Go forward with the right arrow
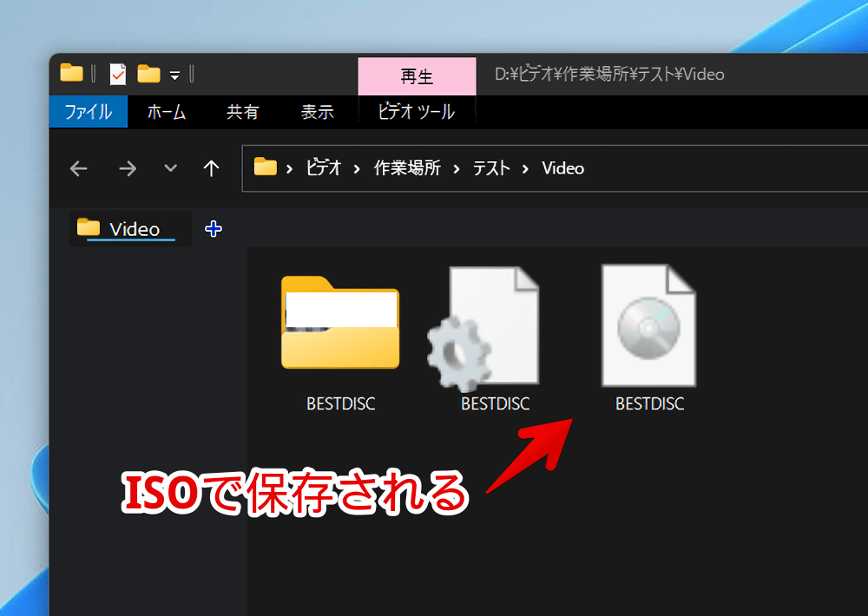The image size is (868, 616). (x=128, y=168)
